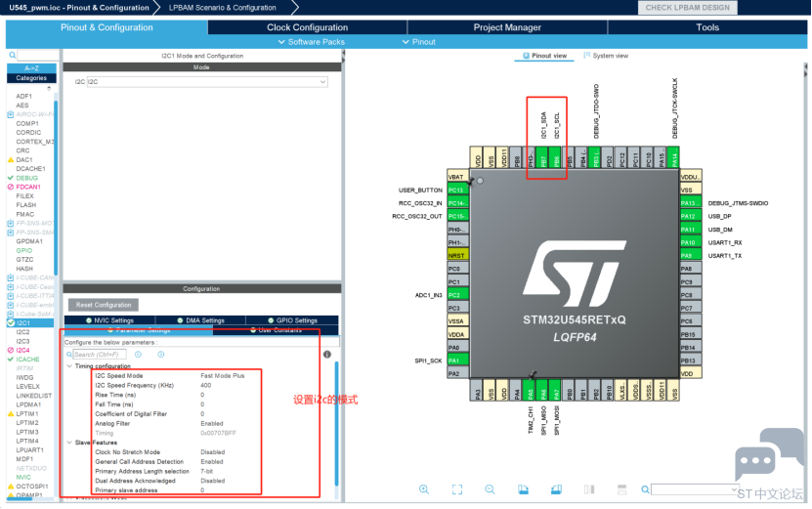Zoom in on the chip pinout view

[x=424, y=489]
